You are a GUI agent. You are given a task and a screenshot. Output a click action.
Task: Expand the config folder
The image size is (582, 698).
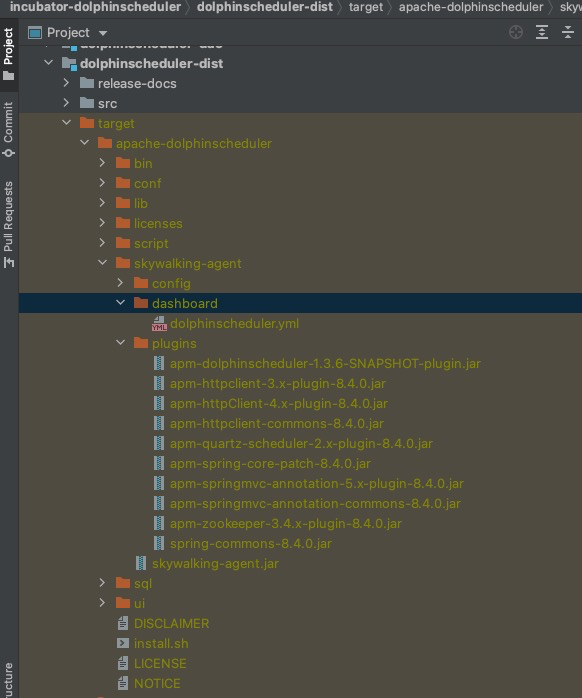[120, 283]
